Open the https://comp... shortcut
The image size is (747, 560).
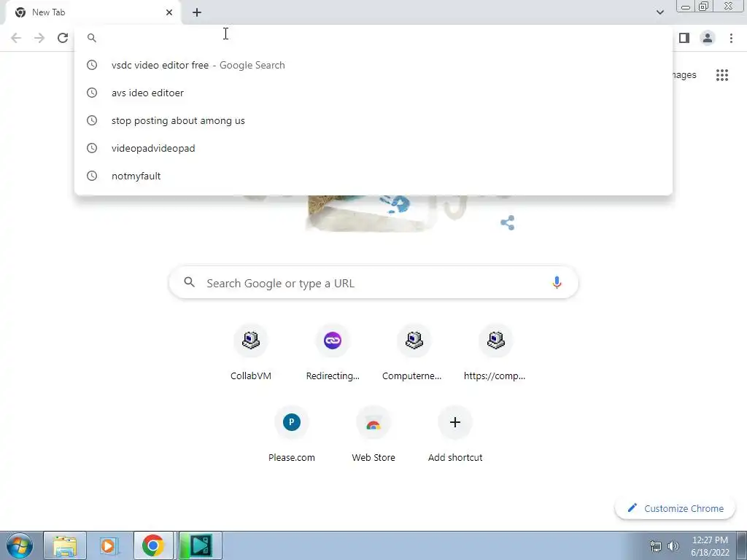point(495,352)
